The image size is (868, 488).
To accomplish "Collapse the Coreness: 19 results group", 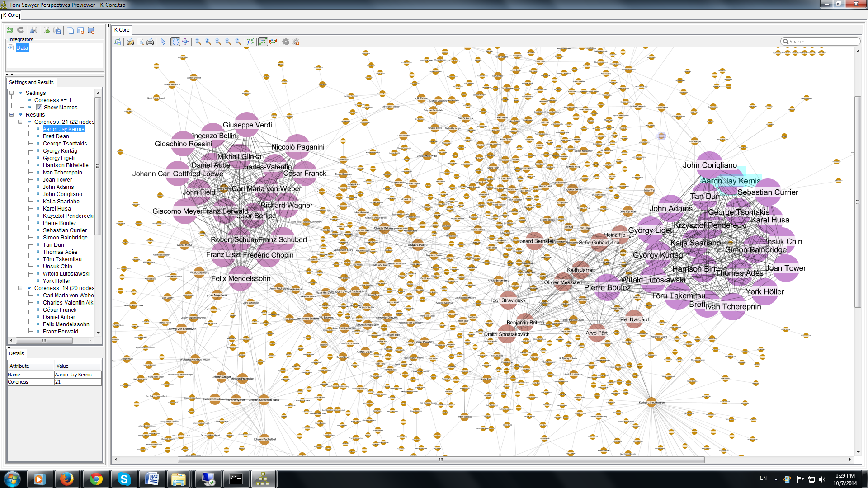I will pyautogui.click(x=20, y=288).
